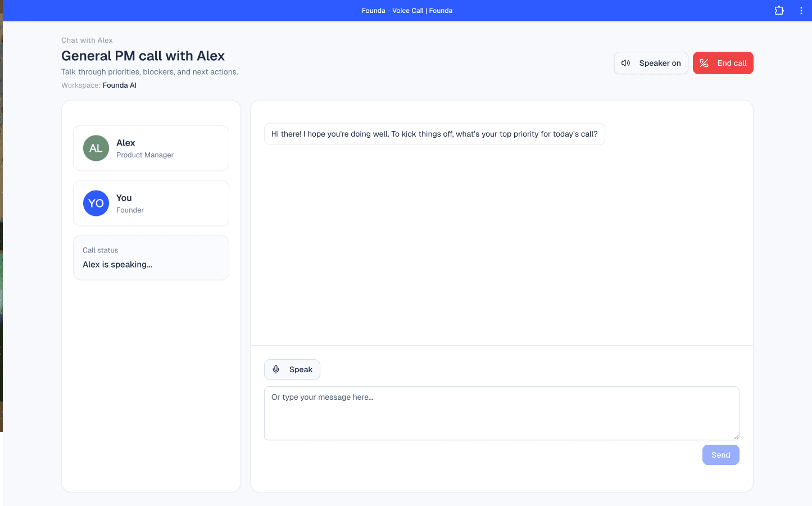Click the disabled Send button
The height and width of the screenshot is (506, 812).
click(720, 455)
